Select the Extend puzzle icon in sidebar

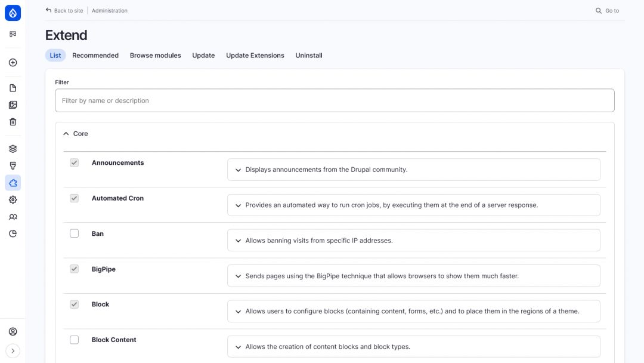[13, 183]
